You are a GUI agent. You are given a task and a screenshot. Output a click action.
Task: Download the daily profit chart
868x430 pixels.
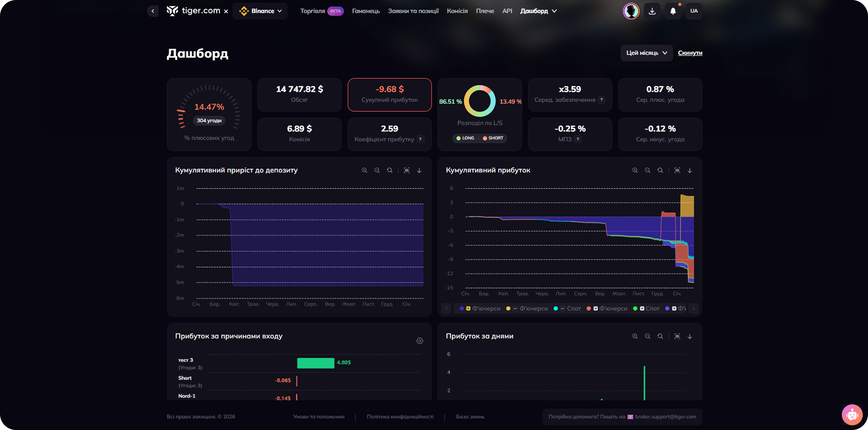[x=690, y=336]
